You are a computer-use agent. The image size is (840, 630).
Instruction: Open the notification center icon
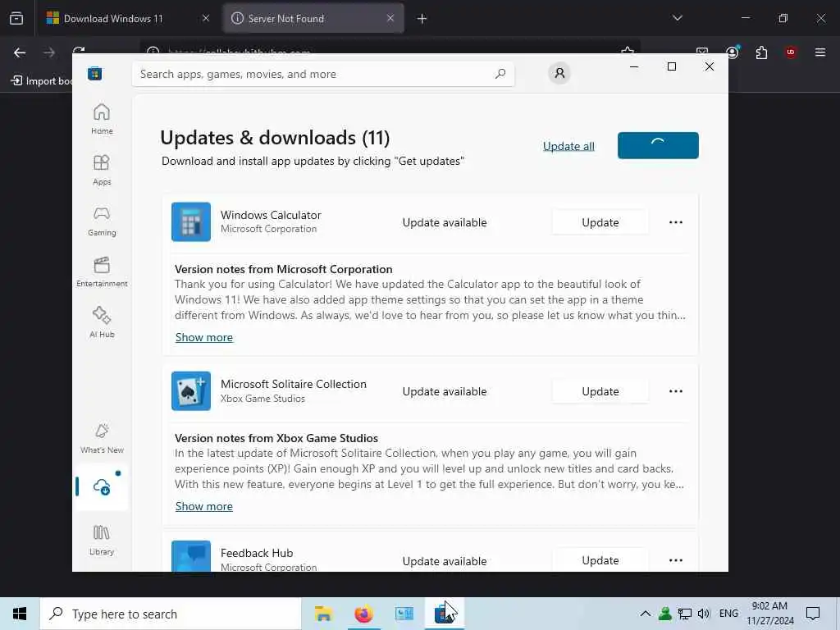point(813,614)
